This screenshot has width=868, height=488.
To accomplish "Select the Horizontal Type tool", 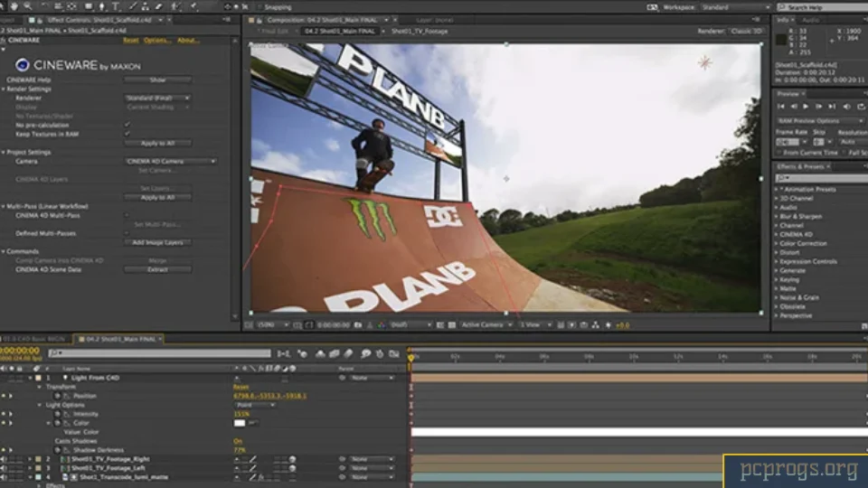I will [116, 6].
